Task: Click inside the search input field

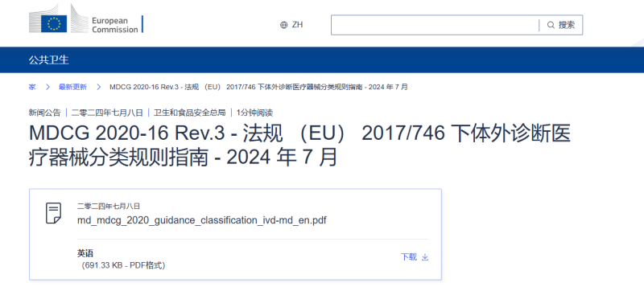Action: point(435,25)
